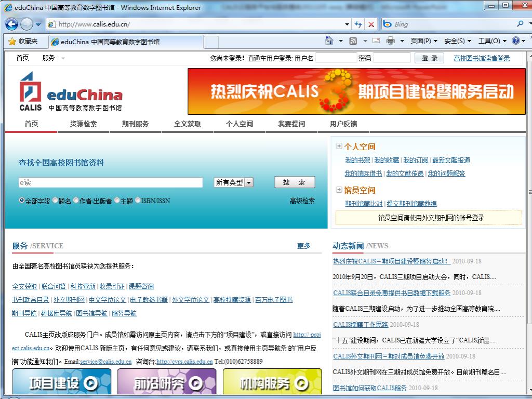Open the 收藏夹 favorites button
Viewport: 532px width, 399px height.
pyautogui.click(x=23, y=42)
